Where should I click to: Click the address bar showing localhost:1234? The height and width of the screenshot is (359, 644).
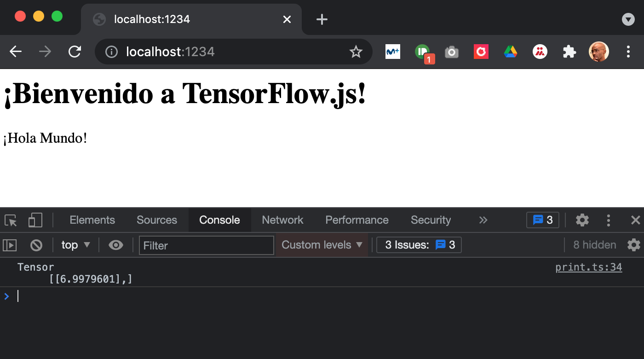click(x=234, y=52)
